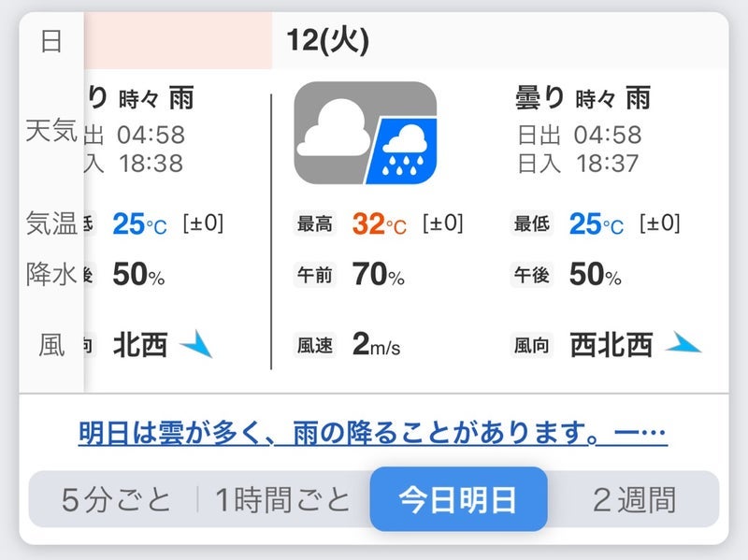Viewport: 748px width, 560px height.
Task: Click the 70% morning precipitation value
Action: 378,276
